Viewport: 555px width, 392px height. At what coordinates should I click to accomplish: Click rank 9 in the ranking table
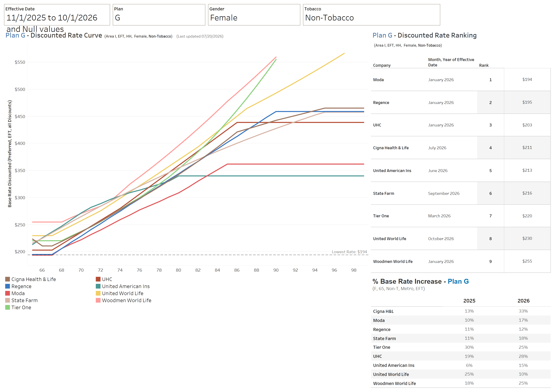coord(490,262)
